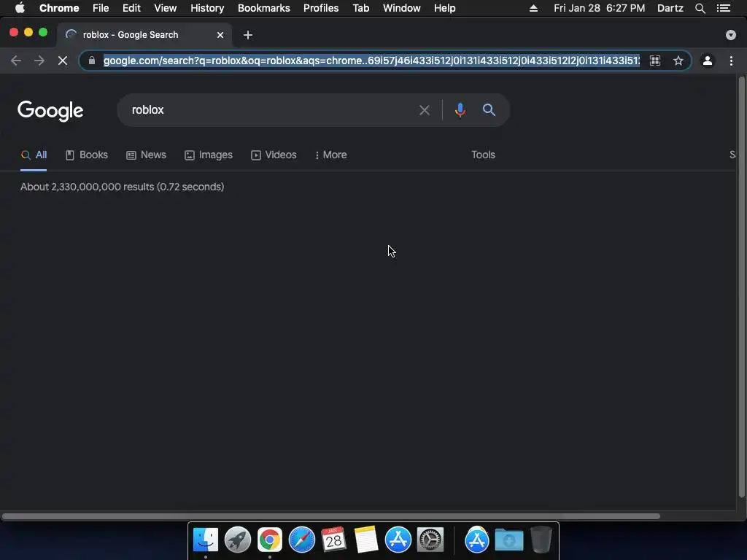Open the Window menu
This screenshot has width=747, height=560.
402,8
